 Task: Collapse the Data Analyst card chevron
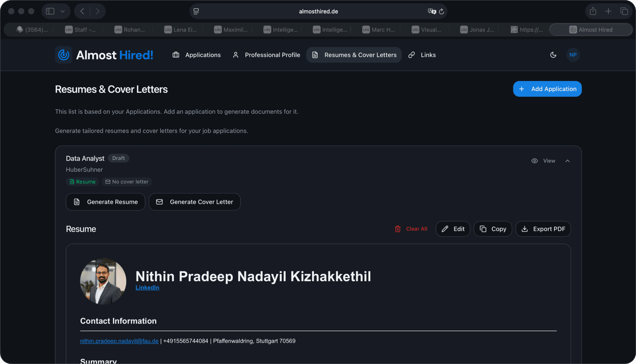pos(567,161)
